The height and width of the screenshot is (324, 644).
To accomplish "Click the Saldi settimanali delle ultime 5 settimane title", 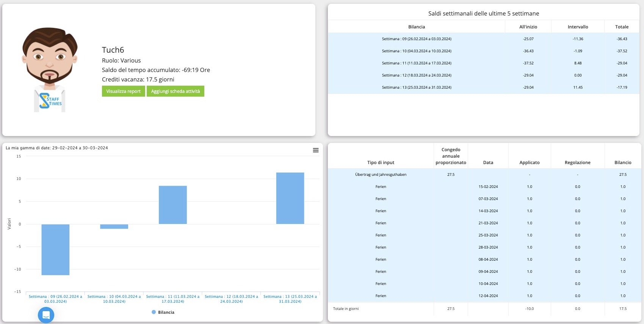I will [484, 14].
